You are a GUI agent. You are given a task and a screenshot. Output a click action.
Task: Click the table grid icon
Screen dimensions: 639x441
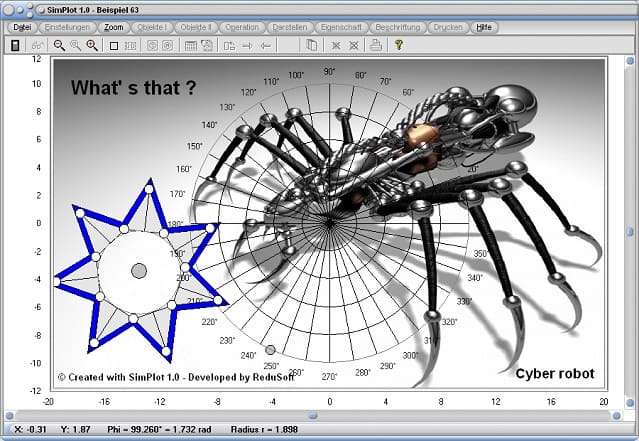[x=191, y=46]
